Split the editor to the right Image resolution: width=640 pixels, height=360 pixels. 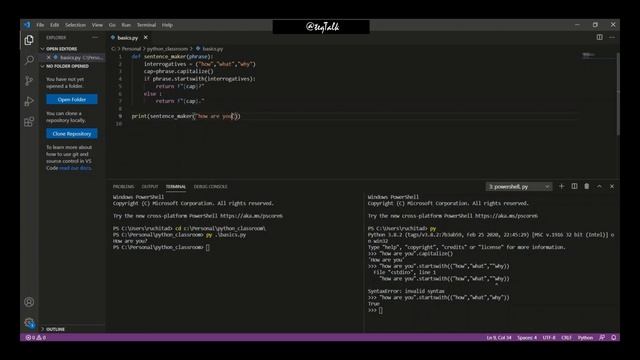tap(599, 37)
